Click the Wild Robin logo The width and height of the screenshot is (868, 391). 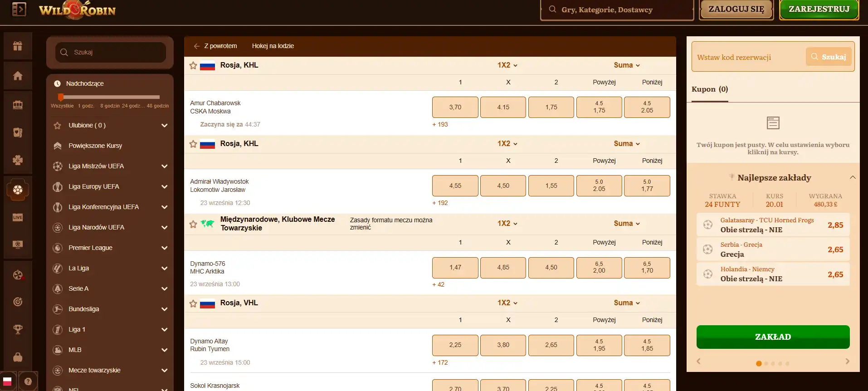(x=77, y=10)
